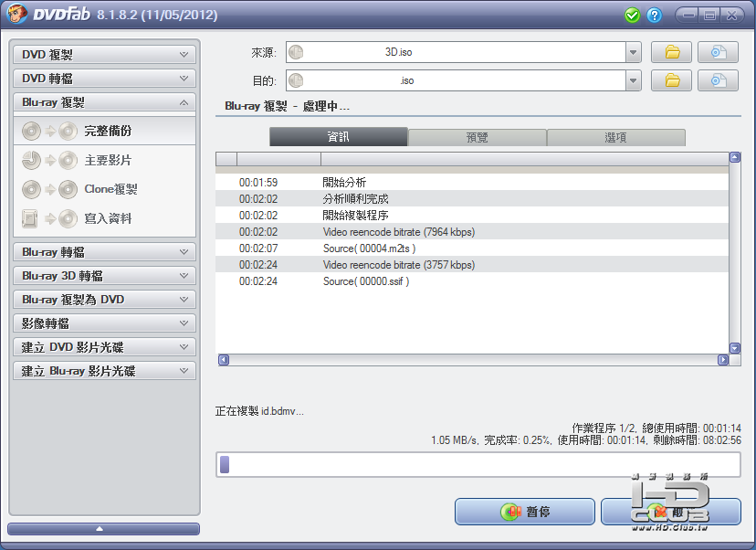Click the horizontal scroll right arrow
Screen dimensions: 756x550
(x=723, y=360)
